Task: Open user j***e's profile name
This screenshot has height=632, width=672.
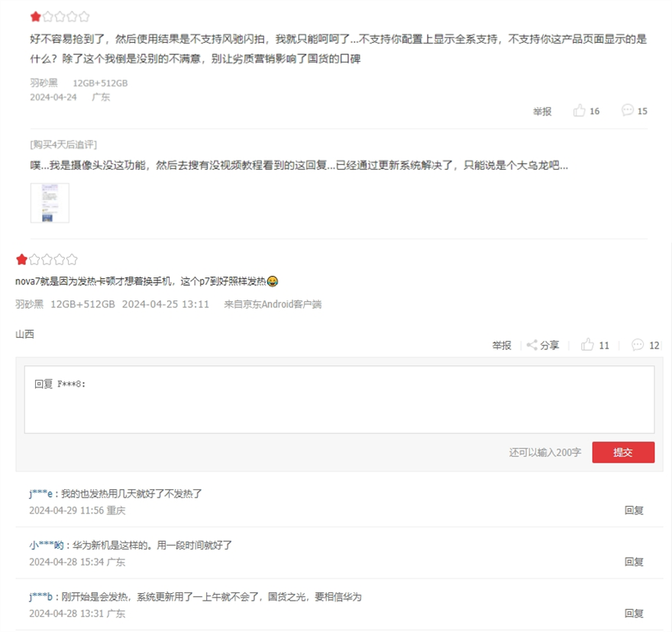Action: coord(40,494)
